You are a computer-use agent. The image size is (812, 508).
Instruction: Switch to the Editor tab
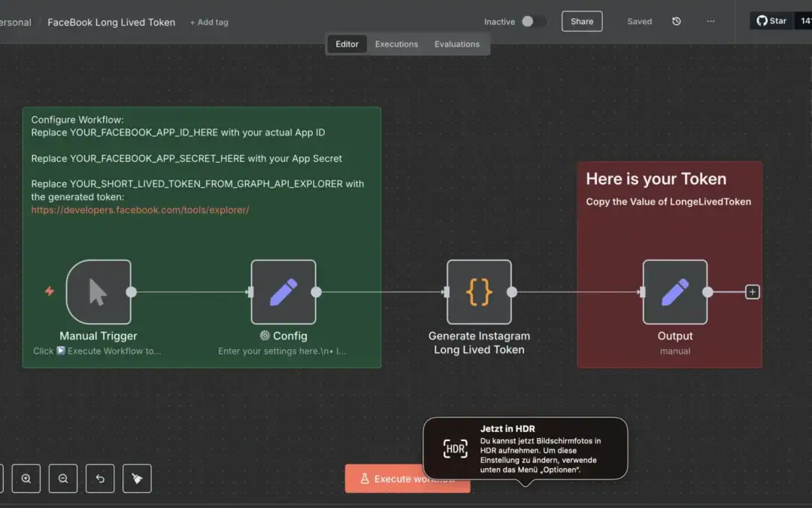pyautogui.click(x=347, y=44)
